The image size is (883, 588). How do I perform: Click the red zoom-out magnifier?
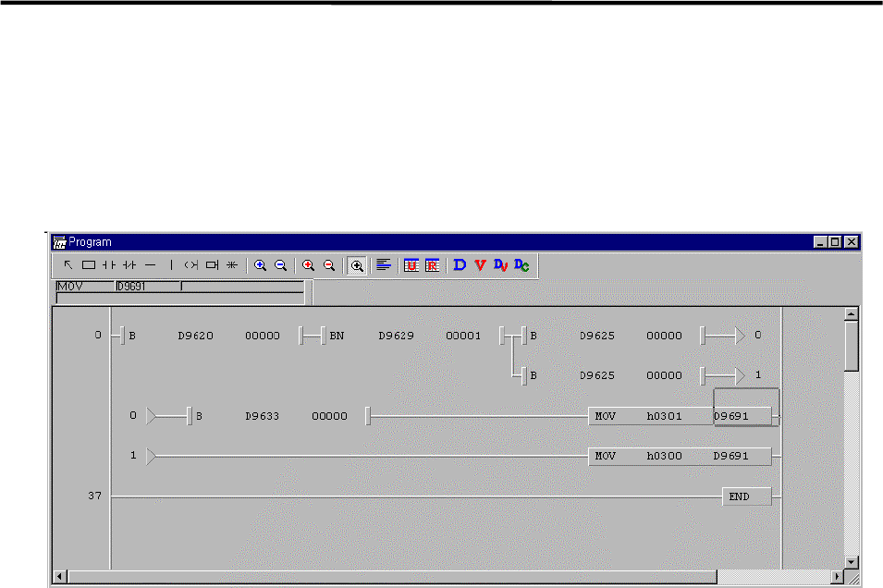click(329, 265)
